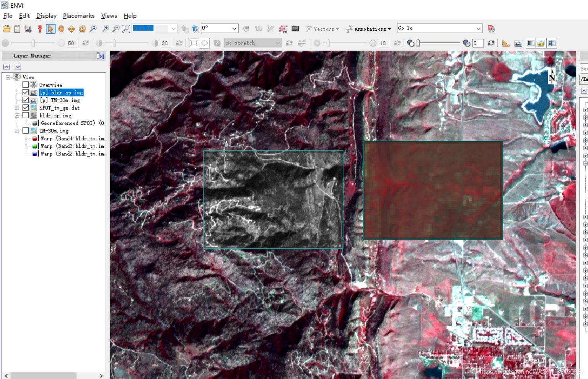Activate the Rotate view tool

pyautogui.click(x=82, y=29)
